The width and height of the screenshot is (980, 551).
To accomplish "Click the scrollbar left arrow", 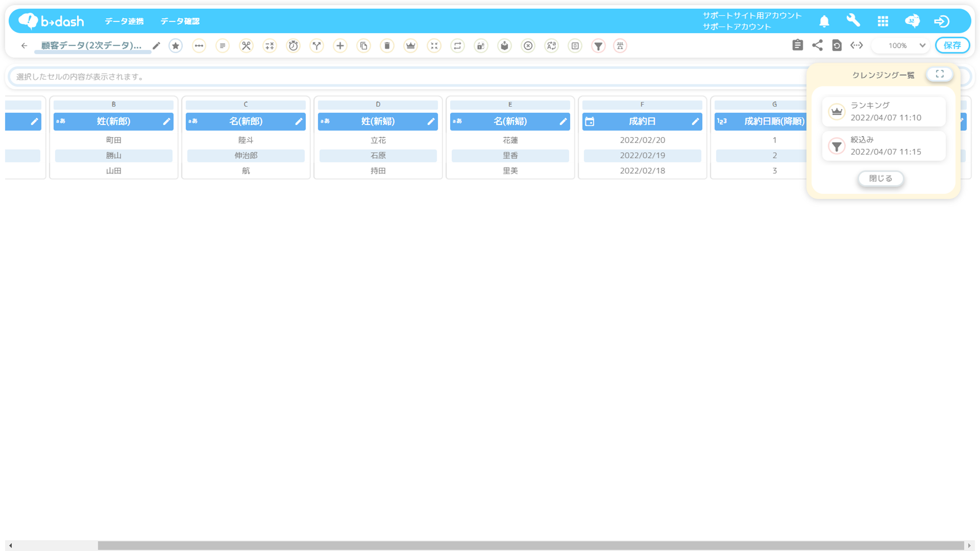I will 10,545.
